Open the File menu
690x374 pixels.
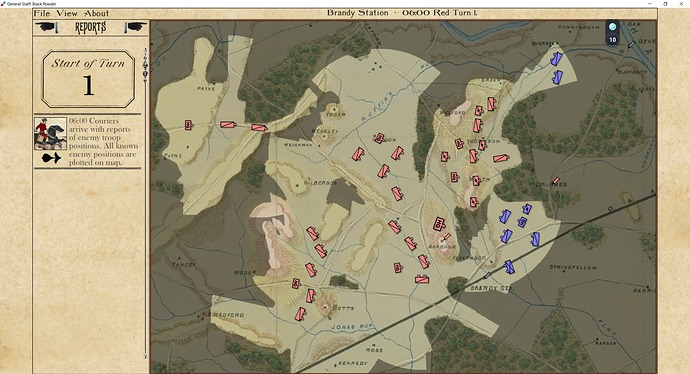pyautogui.click(x=42, y=13)
